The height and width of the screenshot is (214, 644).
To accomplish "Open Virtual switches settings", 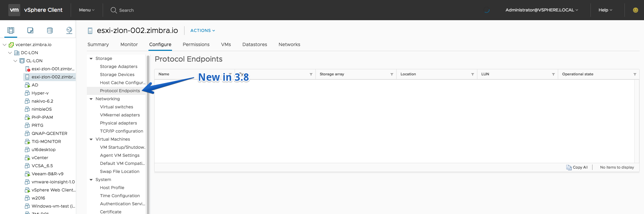I will [x=116, y=107].
